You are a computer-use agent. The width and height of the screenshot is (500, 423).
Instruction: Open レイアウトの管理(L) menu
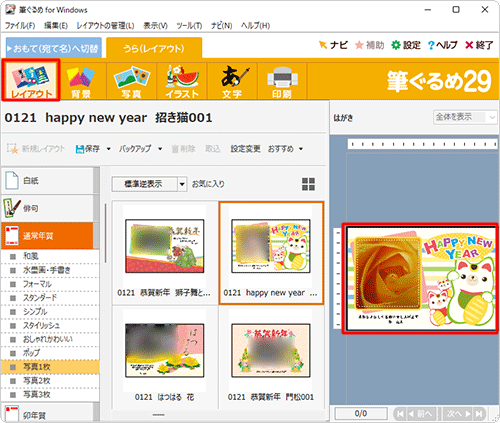point(105,25)
